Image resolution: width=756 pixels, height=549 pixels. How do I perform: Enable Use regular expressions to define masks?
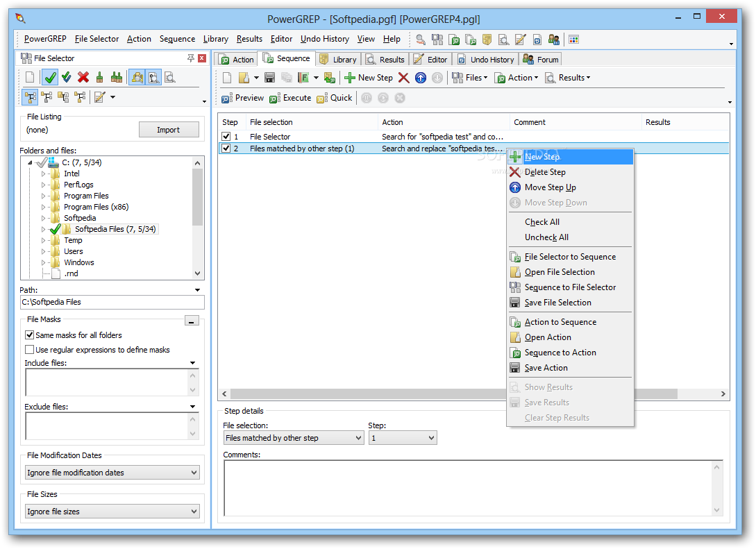click(30, 349)
